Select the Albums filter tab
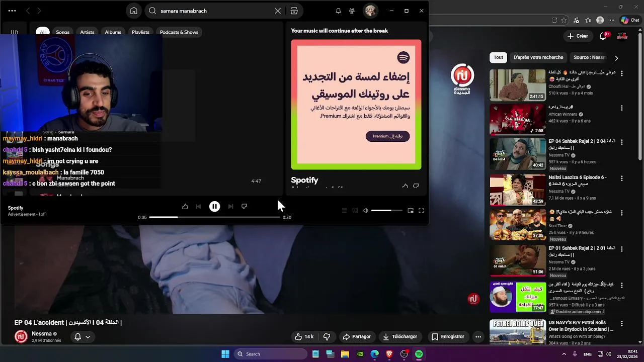The width and height of the screenshot is (644, 362). 113,32
